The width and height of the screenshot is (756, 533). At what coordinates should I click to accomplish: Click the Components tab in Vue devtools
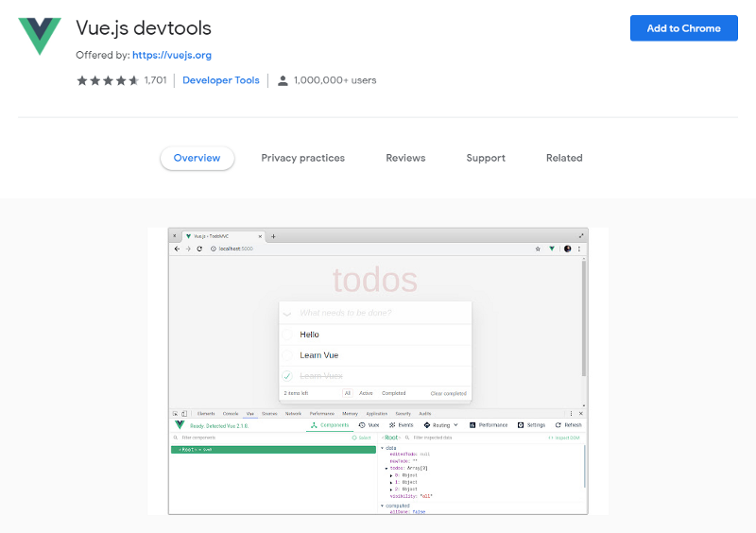tap(330, 425)
